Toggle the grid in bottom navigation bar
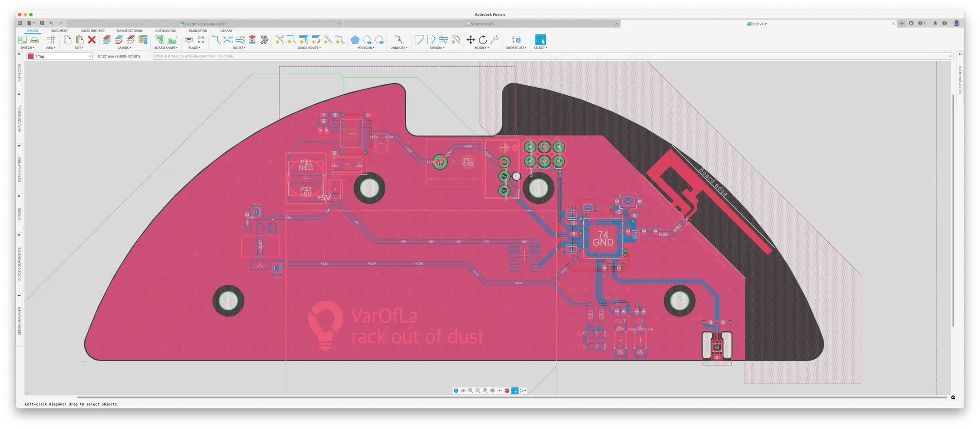This screenshot has height=429, width=980. pos(492,391)
